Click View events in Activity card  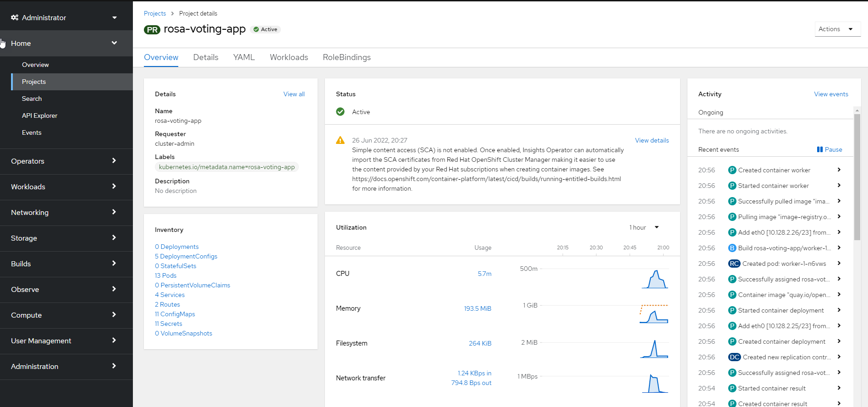coord(831,94)
